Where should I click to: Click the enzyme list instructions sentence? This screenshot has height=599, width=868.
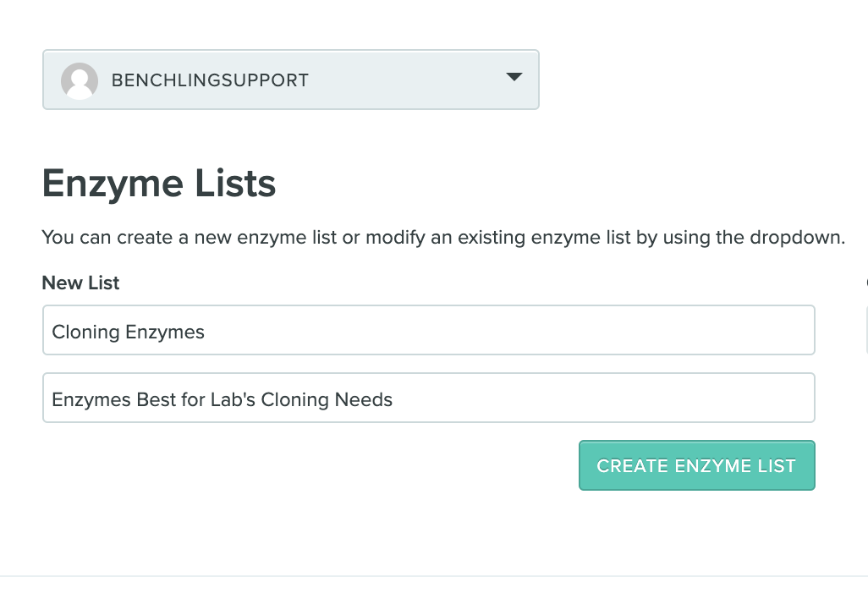coord(443,238)
